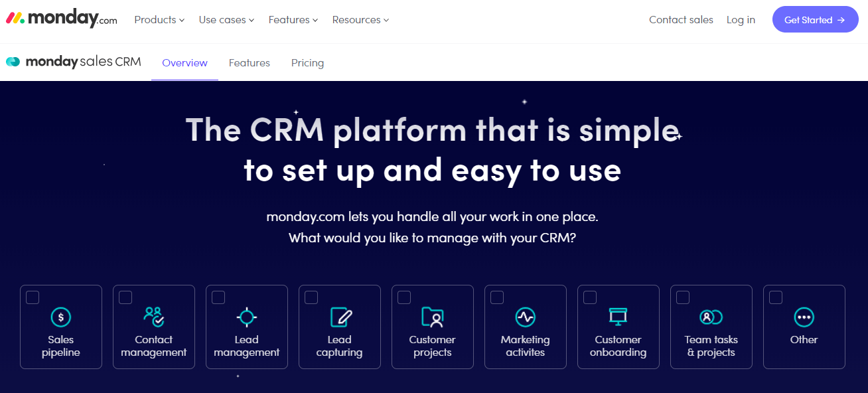Click the Lead management label text
This screenshot has width=868, height=393.
click(x=247, y=346)
